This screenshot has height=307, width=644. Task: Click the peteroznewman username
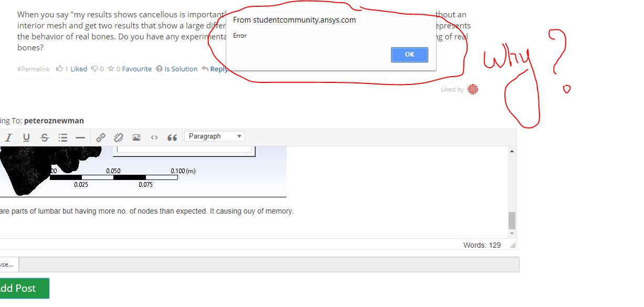(54, 121)
